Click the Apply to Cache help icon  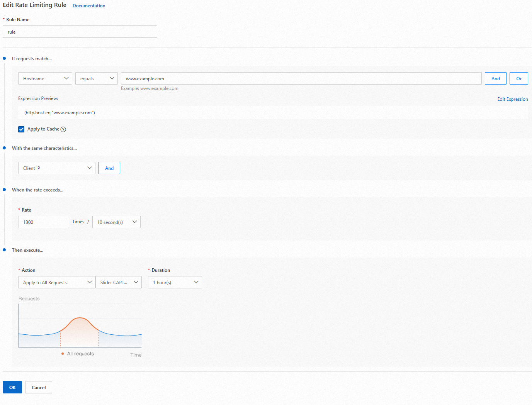pos(63,129)
